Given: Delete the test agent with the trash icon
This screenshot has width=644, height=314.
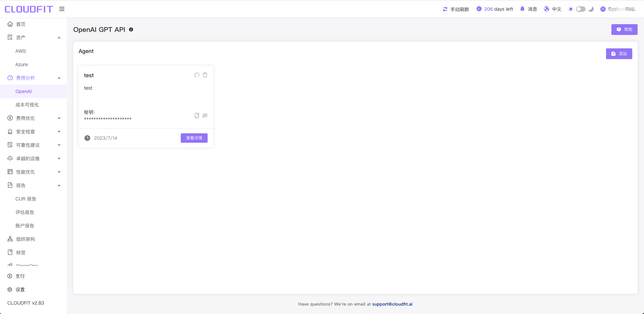Looking at the screenshot, I should click(205, 75).
